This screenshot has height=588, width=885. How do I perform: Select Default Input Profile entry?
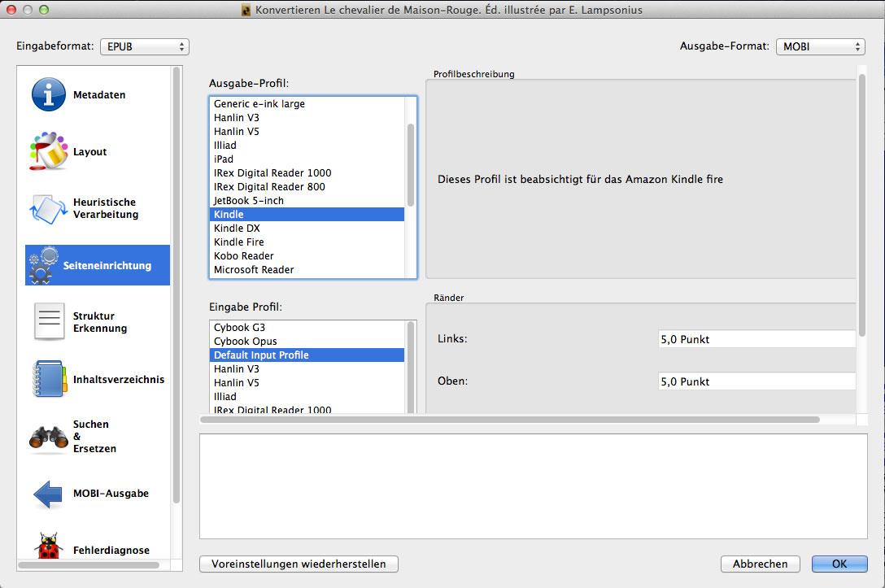pyautogui.click(x=307, y=355)
